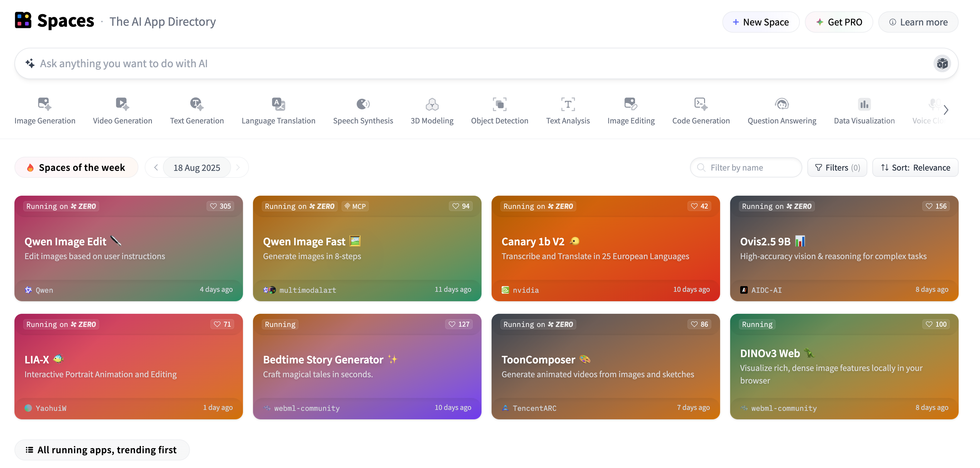Open All running apps, trending first
Image resolution: width=980 pixels, height=468 pixels.
[102, 450]
